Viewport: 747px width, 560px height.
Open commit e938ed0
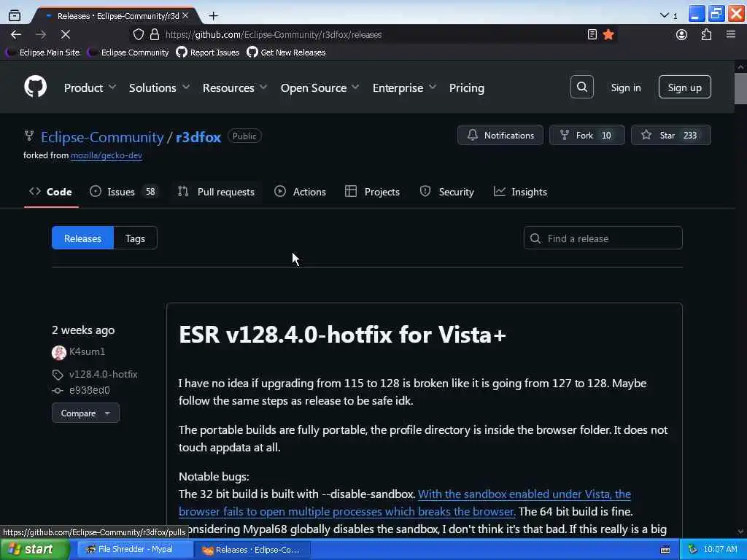90,391
